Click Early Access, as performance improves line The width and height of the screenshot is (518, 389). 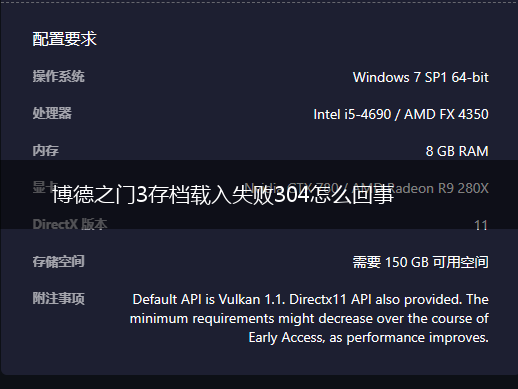pyautogui.click(x=368, y=337)
